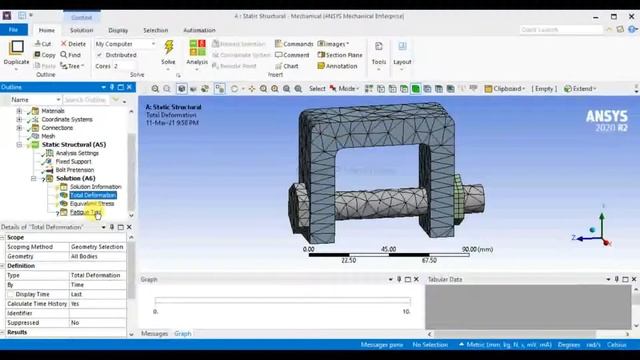
Task: Select the Rotate view tool
Action: coord(234,89)
